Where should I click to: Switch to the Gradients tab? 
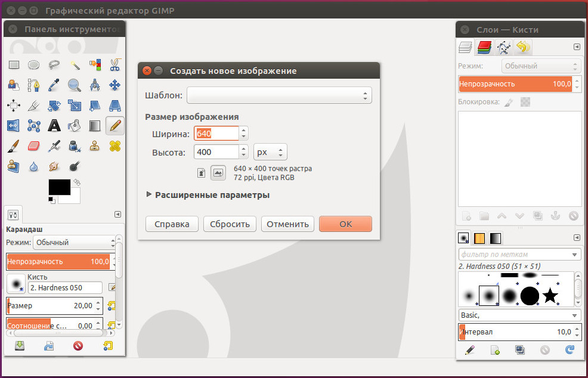coord(496,238)
